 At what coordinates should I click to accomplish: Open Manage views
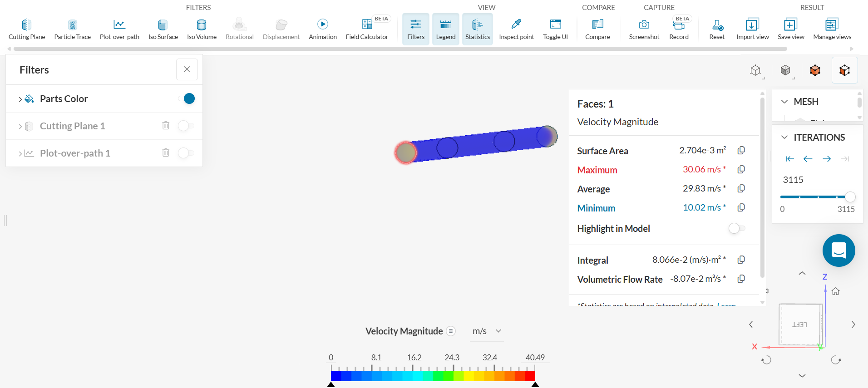[832, 29]
